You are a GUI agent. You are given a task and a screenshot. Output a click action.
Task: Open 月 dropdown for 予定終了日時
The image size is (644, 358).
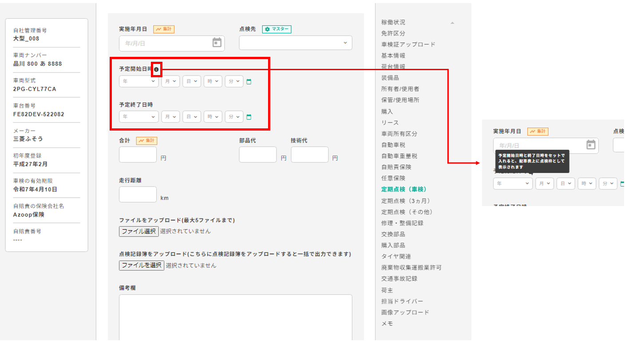click(170, 116)
